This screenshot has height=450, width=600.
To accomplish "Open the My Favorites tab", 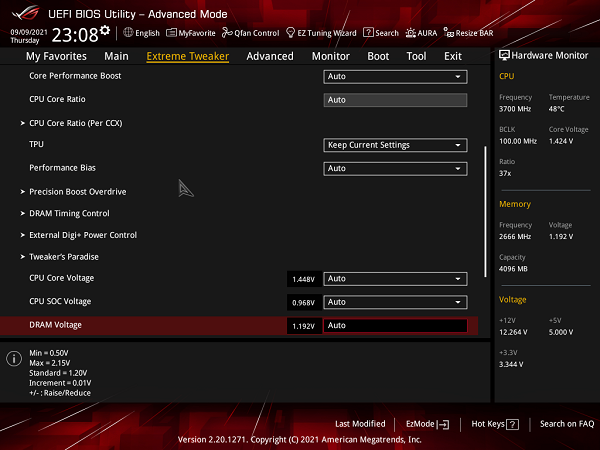I will tap(56, 56).
